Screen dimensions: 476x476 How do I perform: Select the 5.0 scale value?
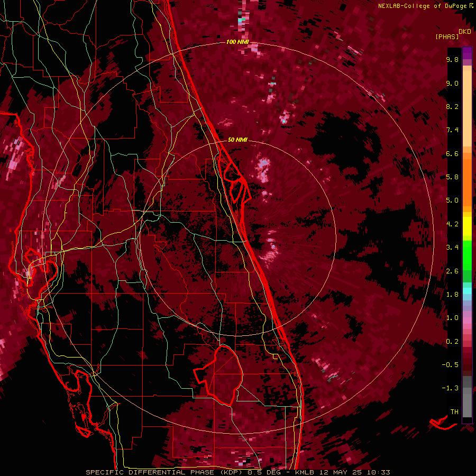(x=452, y=200)
